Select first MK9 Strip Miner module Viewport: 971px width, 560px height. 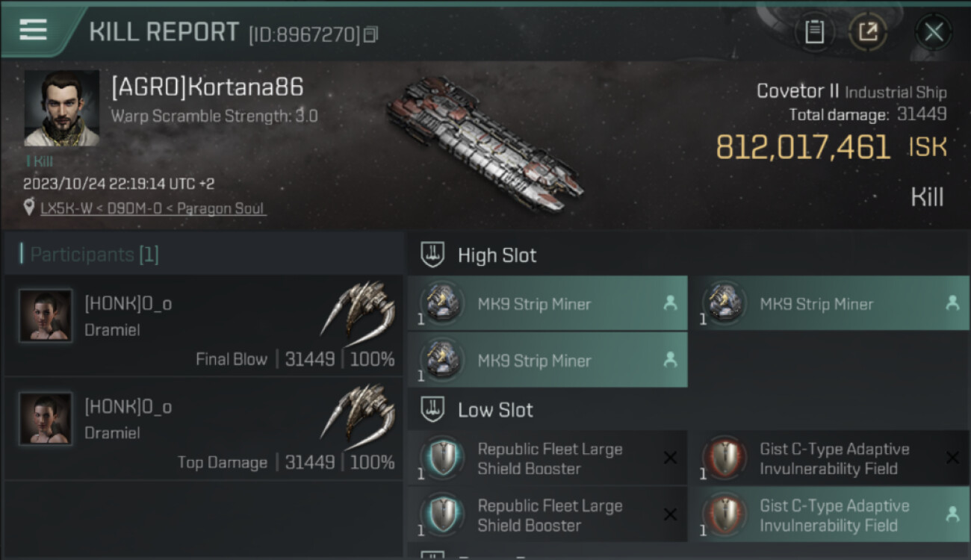(547, 304)
